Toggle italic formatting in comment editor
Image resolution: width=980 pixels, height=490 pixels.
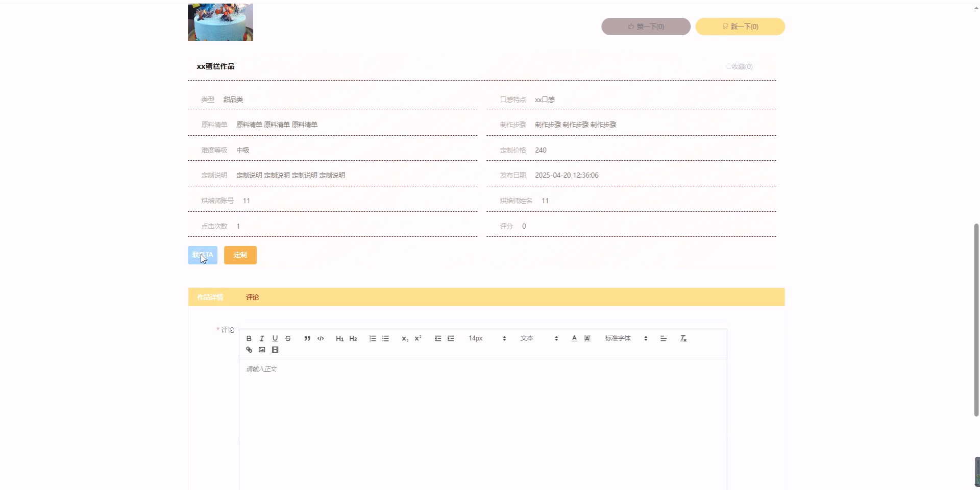point(262,338)
